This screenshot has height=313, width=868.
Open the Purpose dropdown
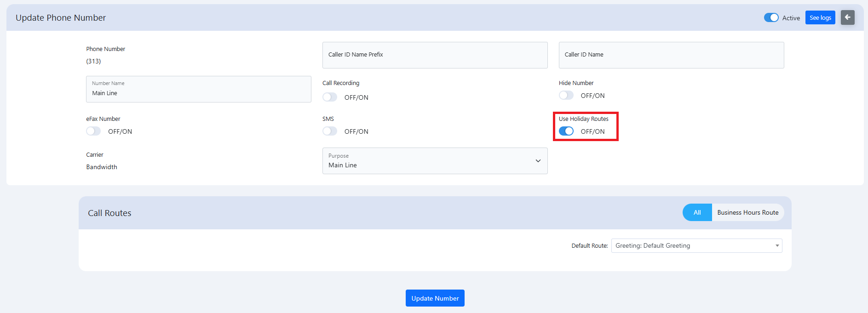coord(434,161)
